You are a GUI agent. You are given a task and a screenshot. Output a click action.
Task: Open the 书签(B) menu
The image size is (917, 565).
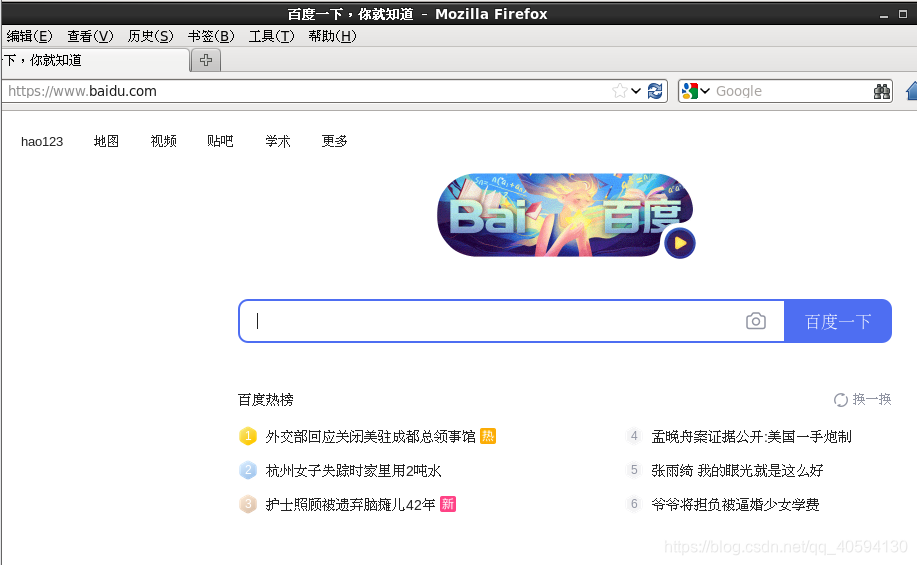pos(211,36)
